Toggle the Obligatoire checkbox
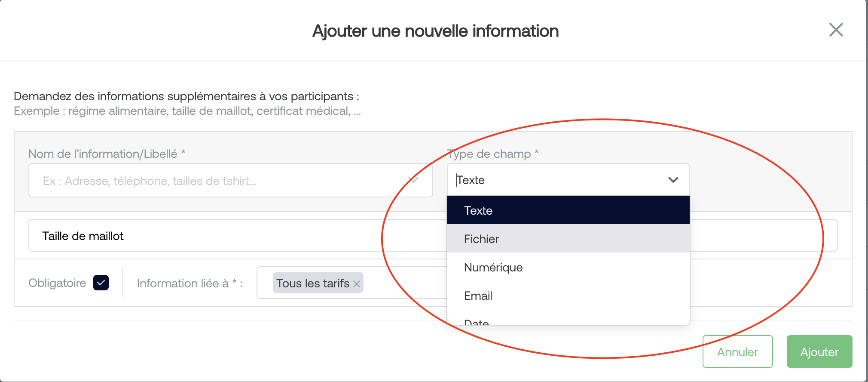Viewport: 868px width, 382px height. (x=101, y=283)
